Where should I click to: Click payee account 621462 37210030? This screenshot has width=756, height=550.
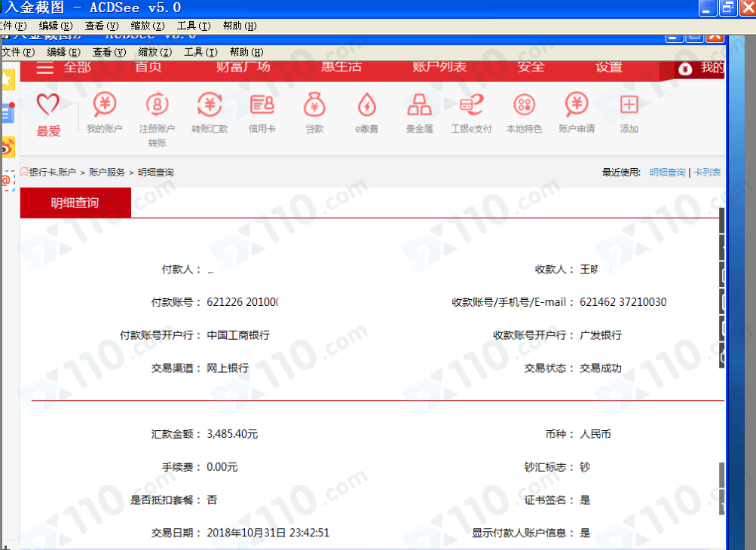(x=623, y=302)
